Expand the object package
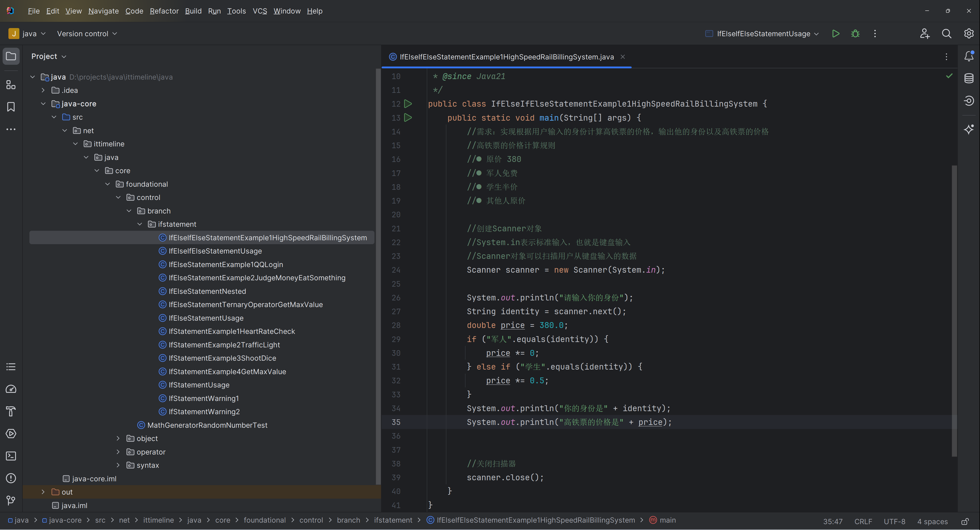 (x=118, y=438)
